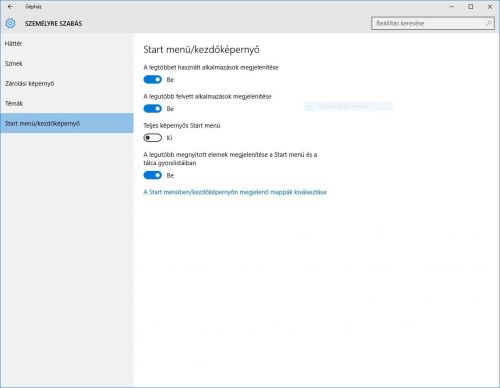The width and height of the screenshot is (500, 388).
Task: Click the settings gear icon
Action: (10, 23)
